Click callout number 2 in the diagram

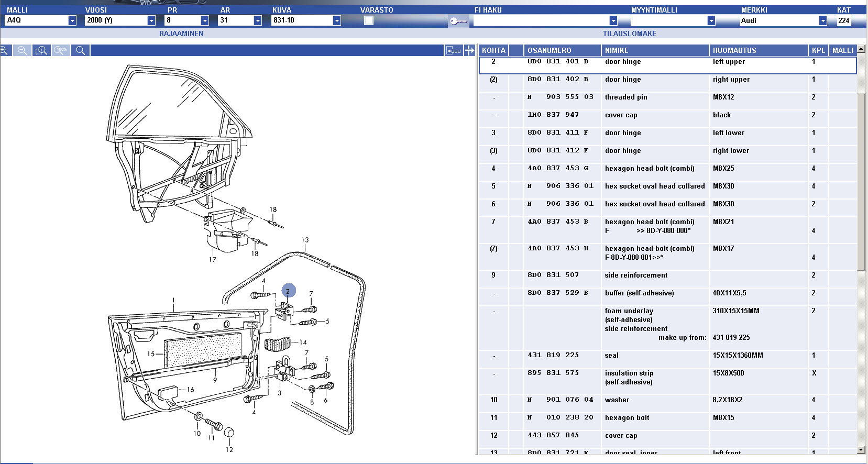tap(288, 291)
